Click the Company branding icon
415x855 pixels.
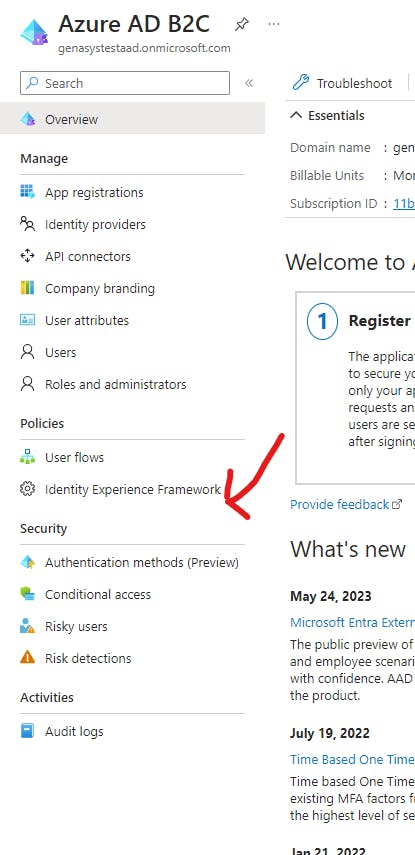tap(27, 288)
